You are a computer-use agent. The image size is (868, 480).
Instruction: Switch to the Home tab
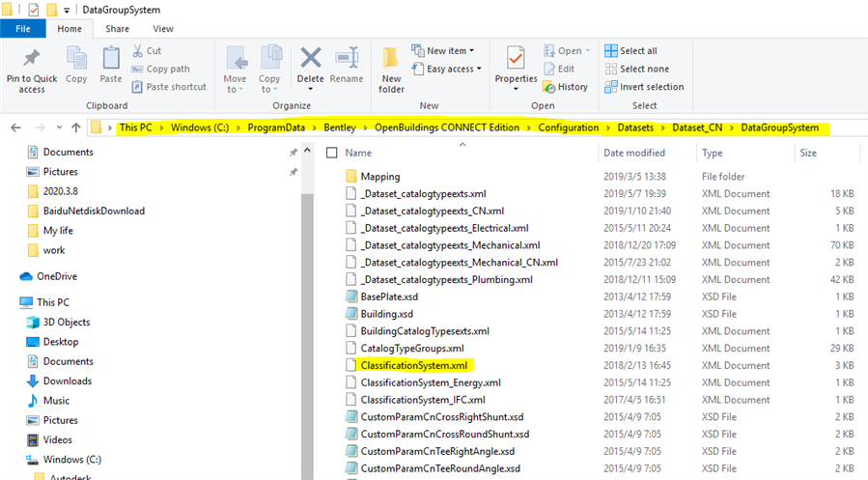click(x=70, y=29)
